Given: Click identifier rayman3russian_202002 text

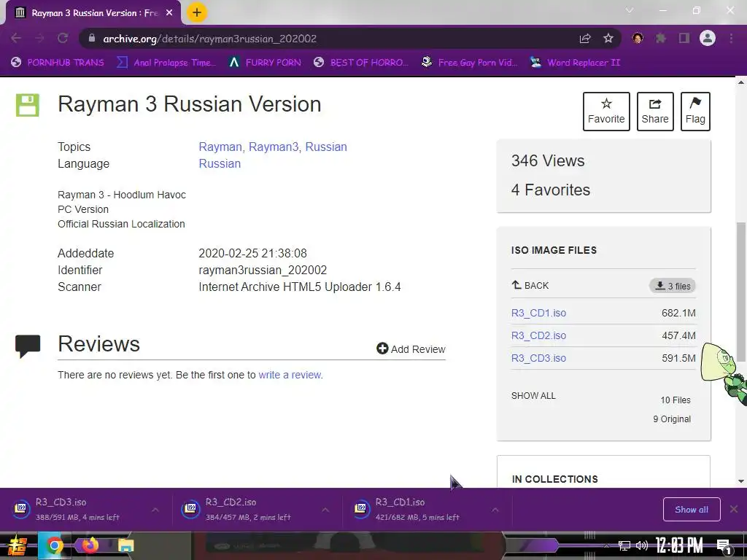Looking at the screenshot, I should pyautogui.click(x=263, y=270).
